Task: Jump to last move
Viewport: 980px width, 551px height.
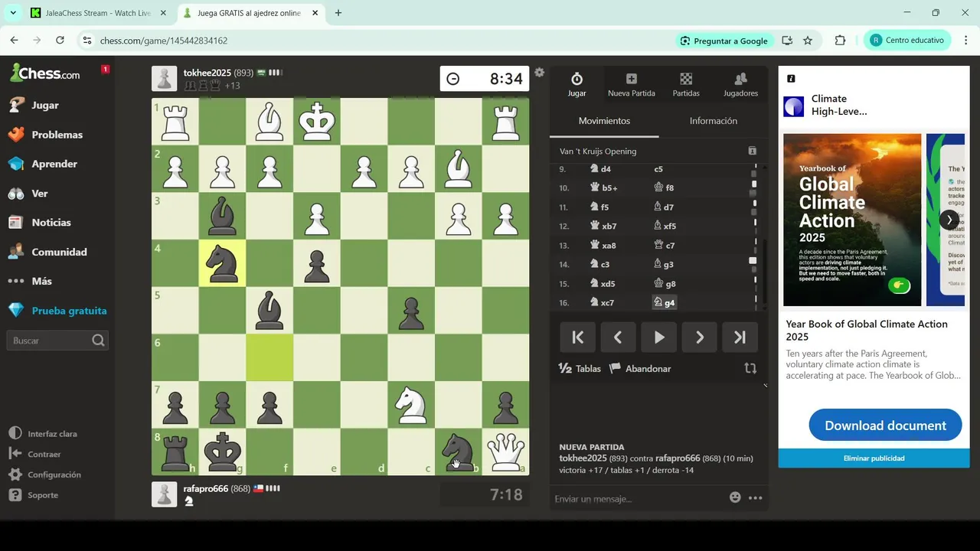Action: [740, 337]
